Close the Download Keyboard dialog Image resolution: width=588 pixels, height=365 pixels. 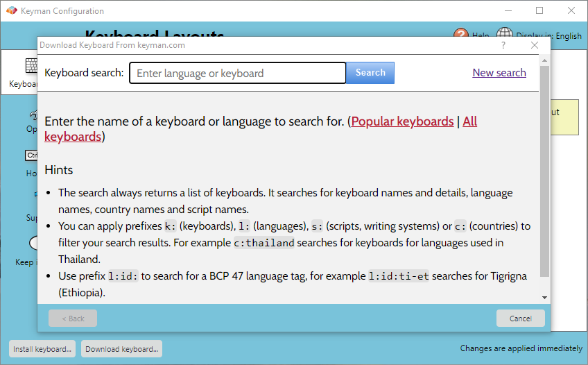click(535, 45)
